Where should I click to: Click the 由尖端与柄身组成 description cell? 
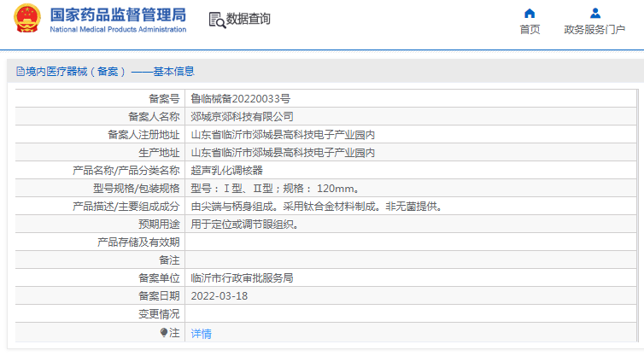(x=318, y=207)
